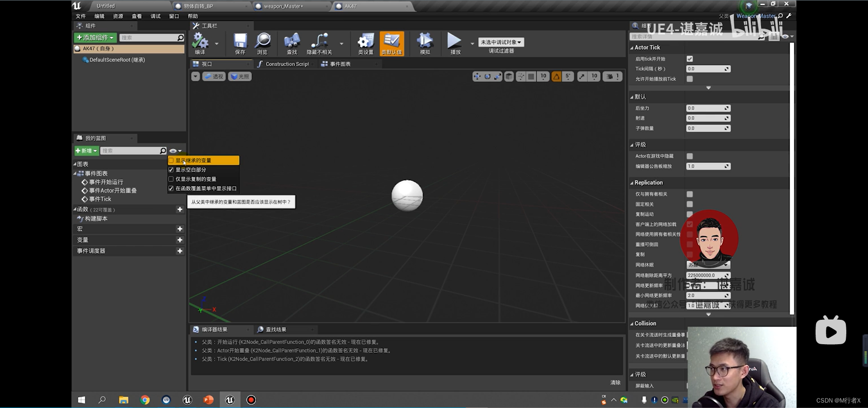The height and width of the screenshot is (408, 868).
Task: Open 事件Tick event in graph list
Action: coord(100,199)
